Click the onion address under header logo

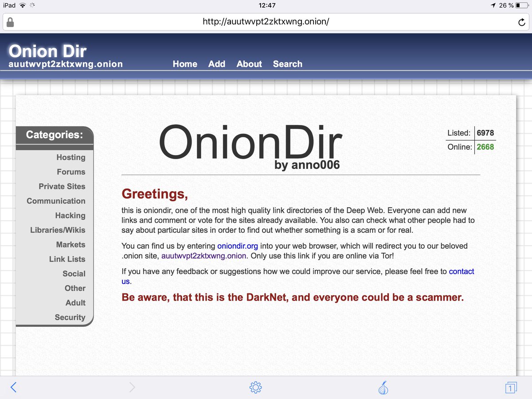66,64
